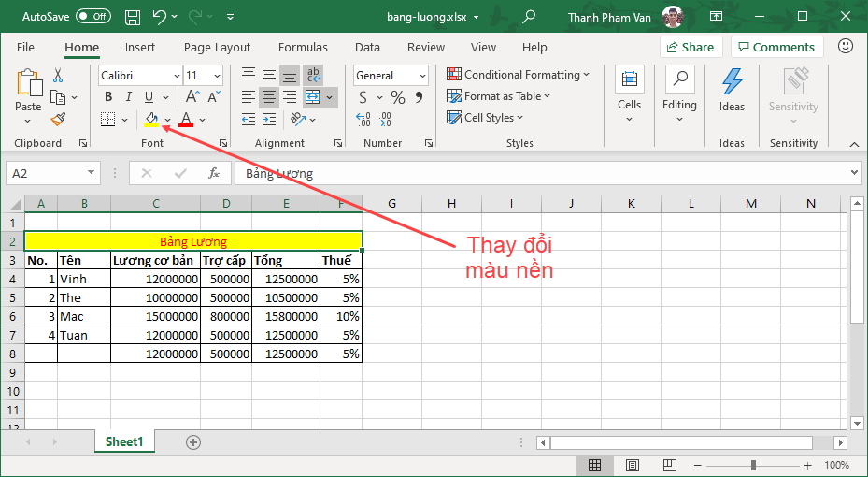Click the Save icon in title bar
The height and width of the screenshot is (477, 868).
pyautogui.click(x=133, y=17)
